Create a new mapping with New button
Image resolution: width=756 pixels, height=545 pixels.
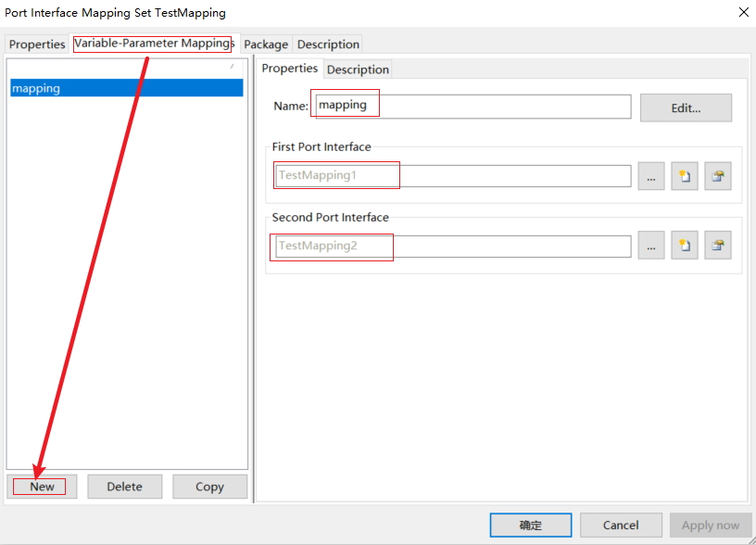click(x=41, y=486)
